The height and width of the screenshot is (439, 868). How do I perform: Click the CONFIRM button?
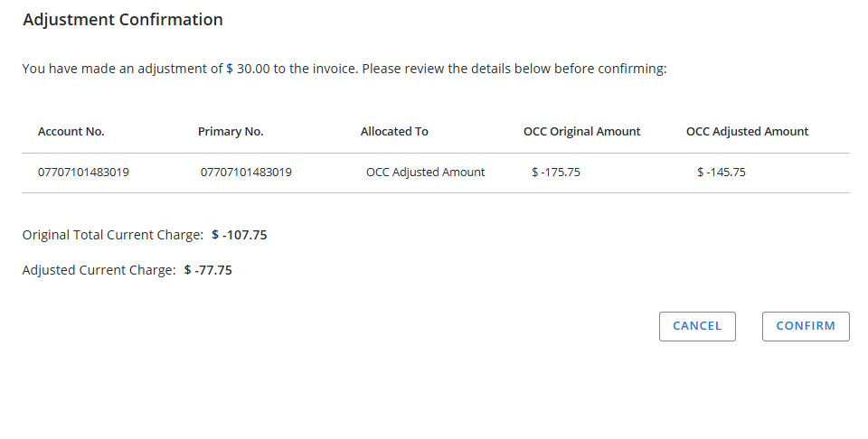pyautogui.click(x=806, y=326)
